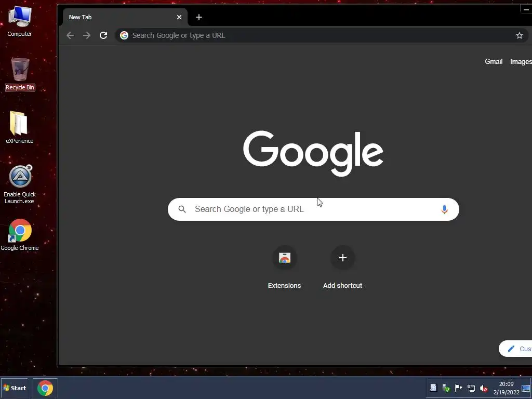Open the Extensions shortcut tile
This screenshot has width=532, height=399.
coord(284,268)
